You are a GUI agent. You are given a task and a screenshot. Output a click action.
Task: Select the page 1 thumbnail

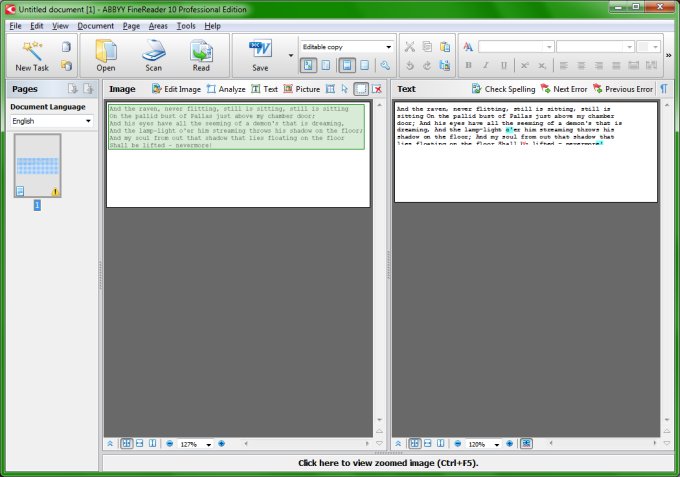37,166
